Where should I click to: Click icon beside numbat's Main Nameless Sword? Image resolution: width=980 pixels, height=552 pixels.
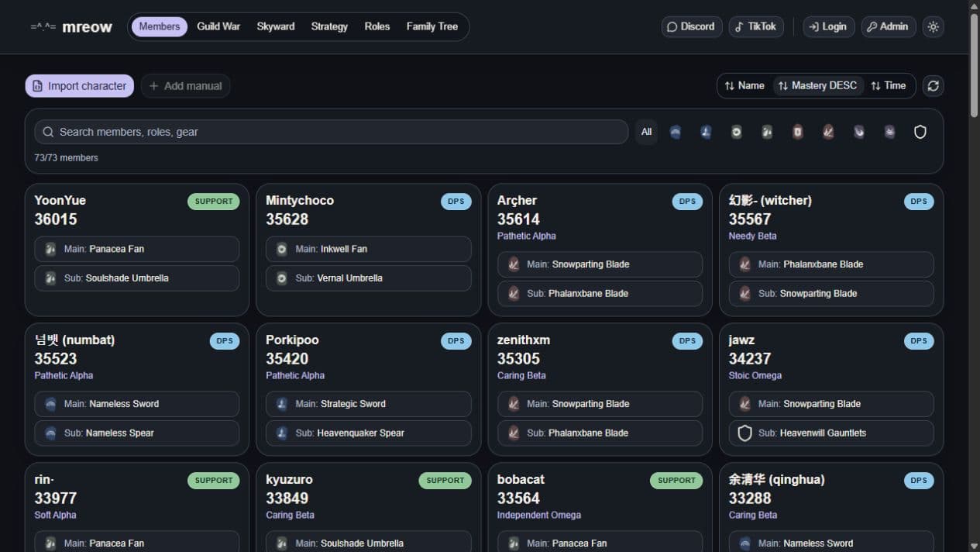(x=50, y=404)
